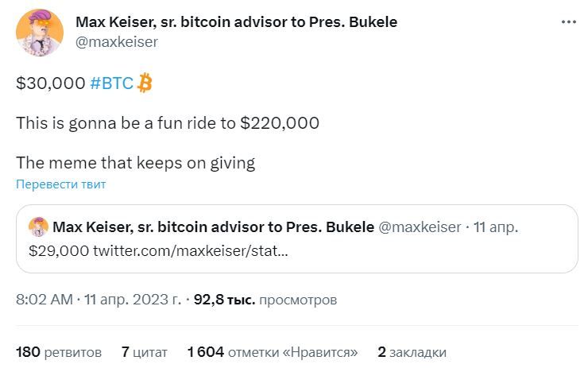The width and height of the screenshot is (588, 368).
Task: Open the three-dot more options menu
Action: pos(567,22)
